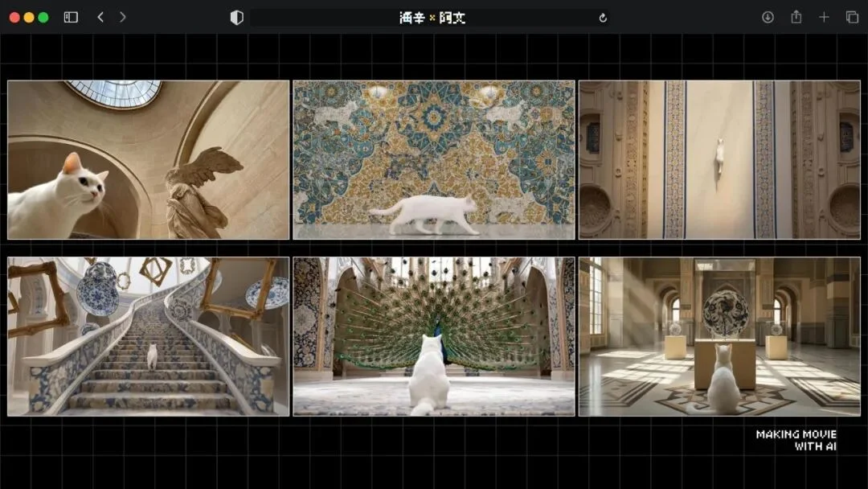868x489 pixels.
Task: Click the MAKING MOVIE WITH AI text
Action: [x=796, y=440]
